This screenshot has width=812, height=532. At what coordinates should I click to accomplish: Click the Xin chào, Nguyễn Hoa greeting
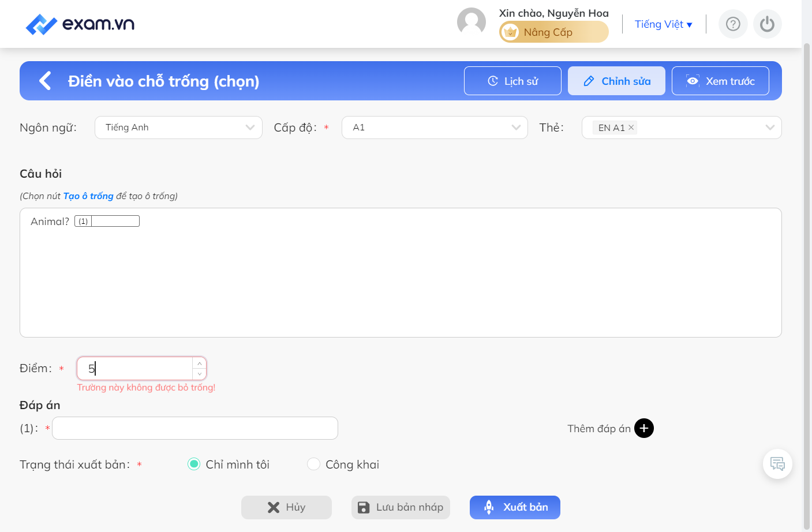click(x=554, y=13)
